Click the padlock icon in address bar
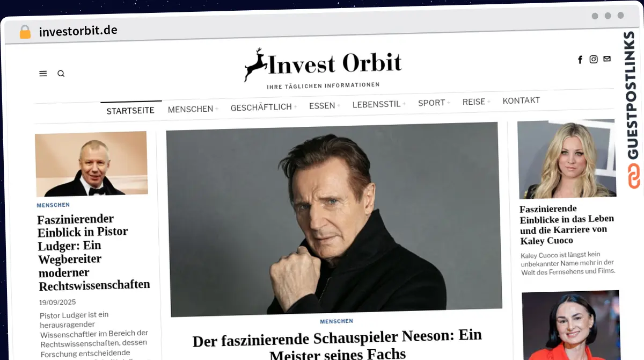Screen dimensions: 644x360 click(x=25, y=32)
